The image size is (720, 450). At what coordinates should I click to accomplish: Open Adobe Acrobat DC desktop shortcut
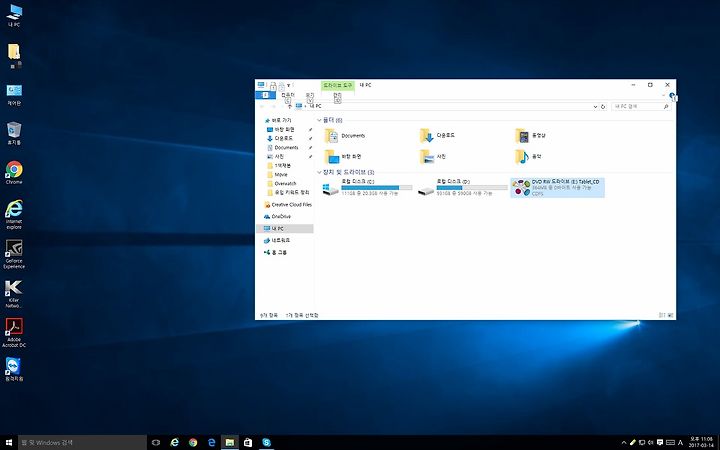(14, 332)
